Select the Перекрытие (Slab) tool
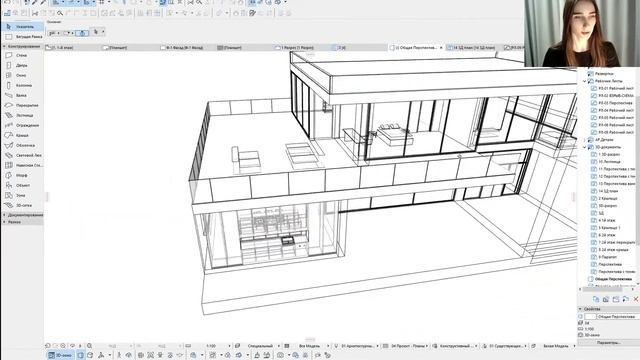The height and width of the screenshot is (360, 640). [22, 105]
